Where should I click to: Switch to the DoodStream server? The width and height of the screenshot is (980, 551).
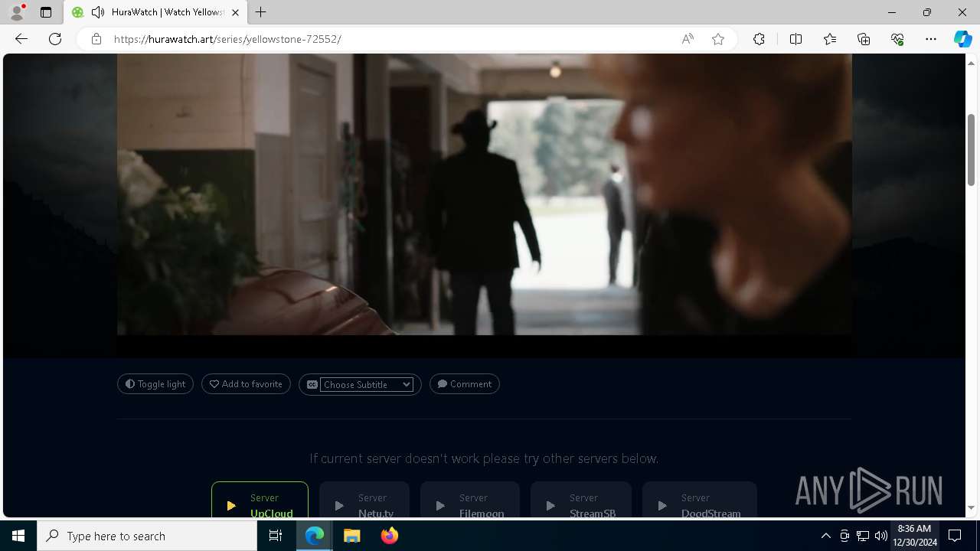[700, 500]
